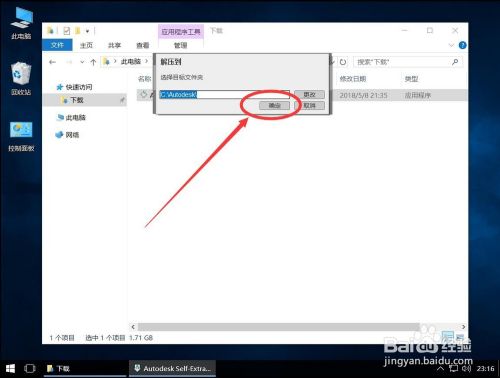Click the 更改 (Change) button in dialog

point(309,95)
